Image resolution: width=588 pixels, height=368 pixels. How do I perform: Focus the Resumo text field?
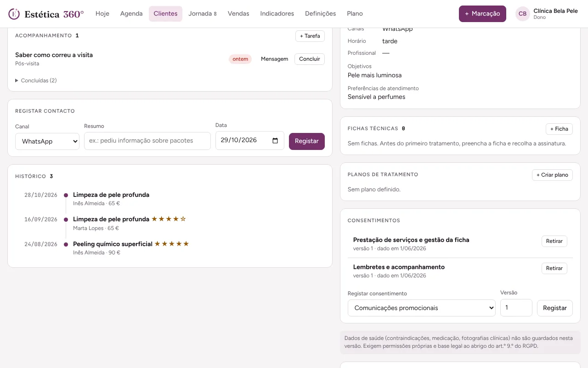(147, 141)
